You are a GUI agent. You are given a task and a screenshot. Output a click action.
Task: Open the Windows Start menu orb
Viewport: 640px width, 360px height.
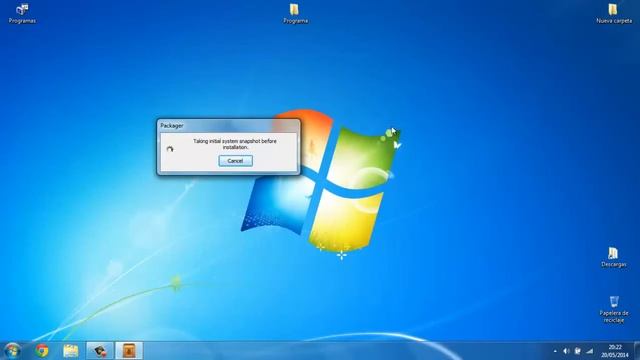click(12, 351)
